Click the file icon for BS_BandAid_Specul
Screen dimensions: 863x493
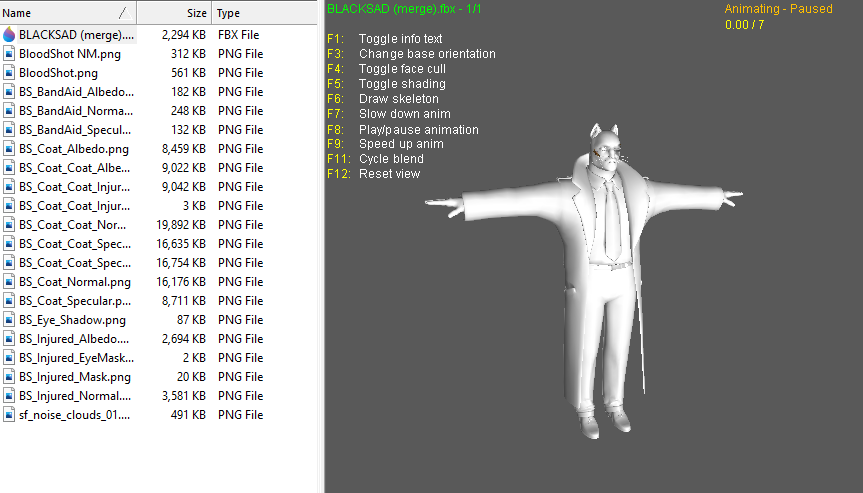point(9,130)
